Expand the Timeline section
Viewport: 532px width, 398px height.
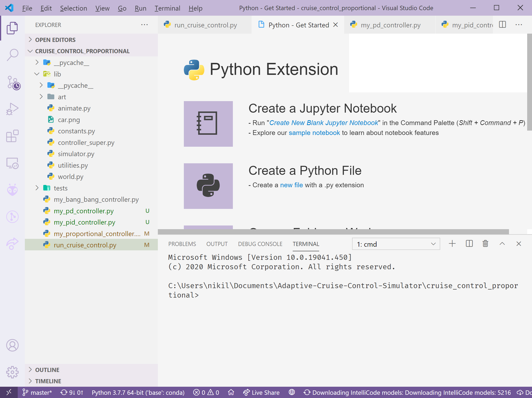pyautogui.click(x=91, y=381)
